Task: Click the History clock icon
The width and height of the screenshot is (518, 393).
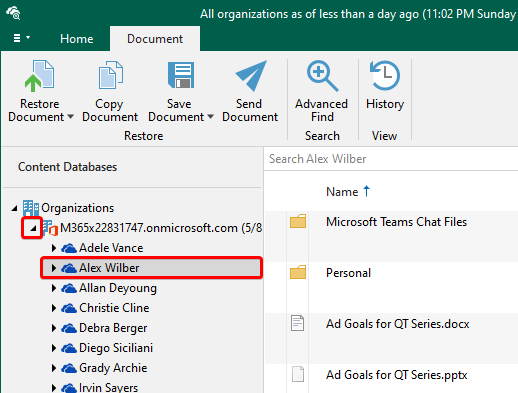Action: pos(384,75)
